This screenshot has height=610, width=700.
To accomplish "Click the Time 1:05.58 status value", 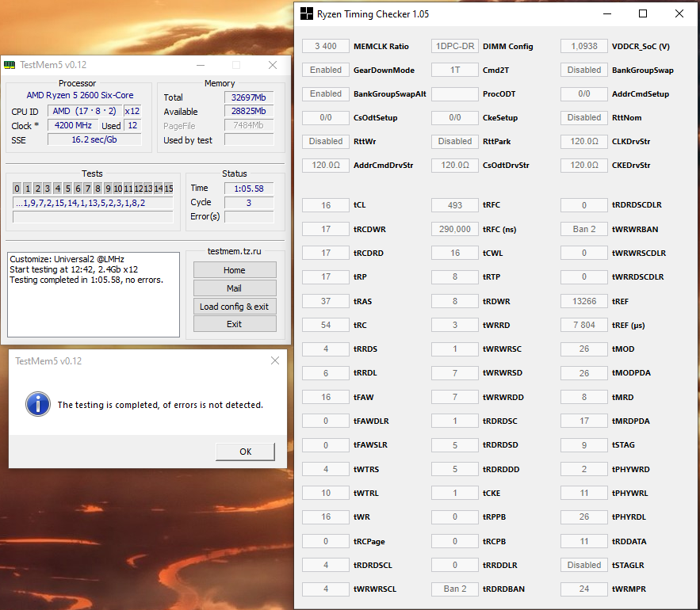I will coord(249,189).
